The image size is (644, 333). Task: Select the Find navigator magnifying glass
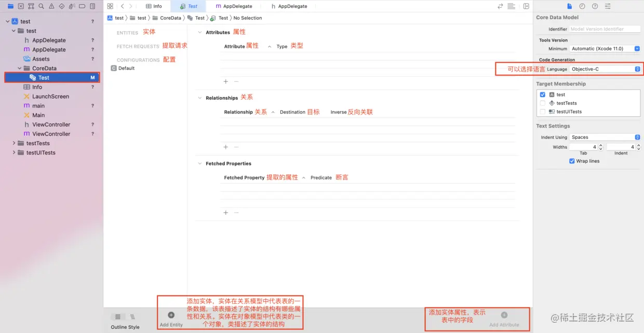[42, 6]
